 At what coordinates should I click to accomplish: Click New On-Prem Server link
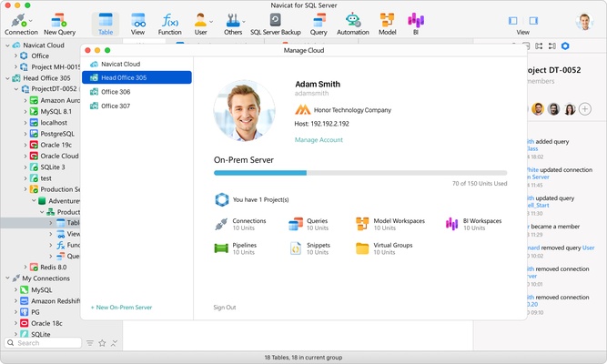[x=121, y=307]
